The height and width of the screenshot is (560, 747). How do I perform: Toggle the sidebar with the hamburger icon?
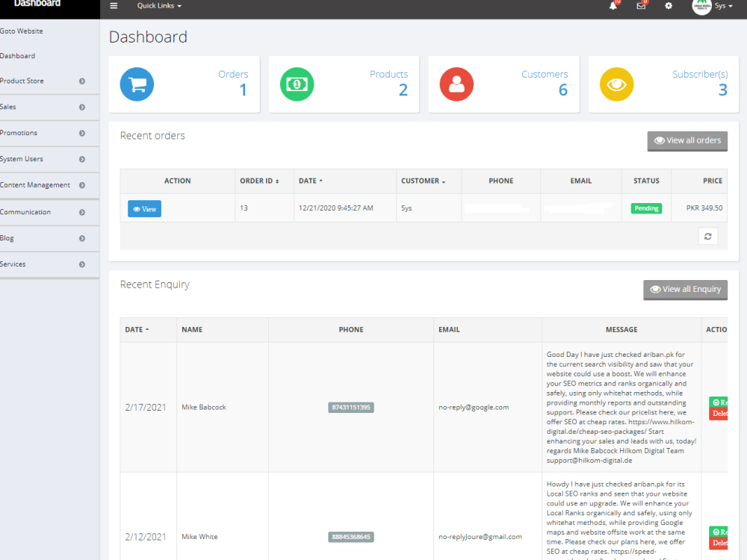pos(114,5)
